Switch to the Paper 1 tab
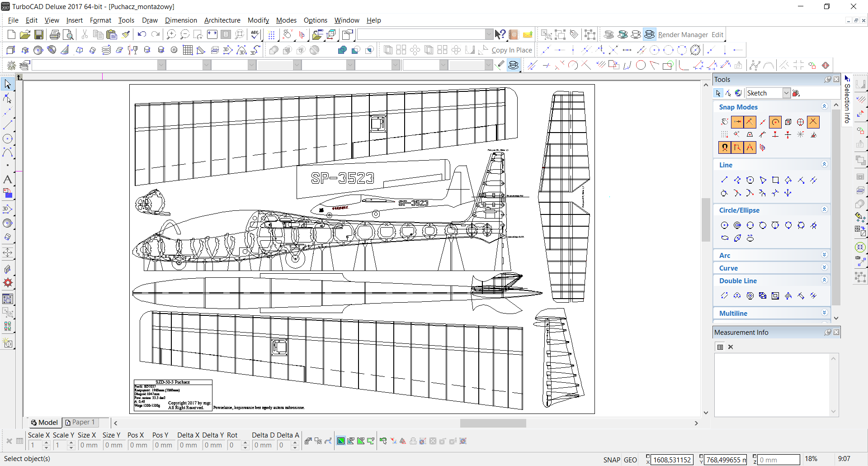The image size is (868, 466). [80, 422]
